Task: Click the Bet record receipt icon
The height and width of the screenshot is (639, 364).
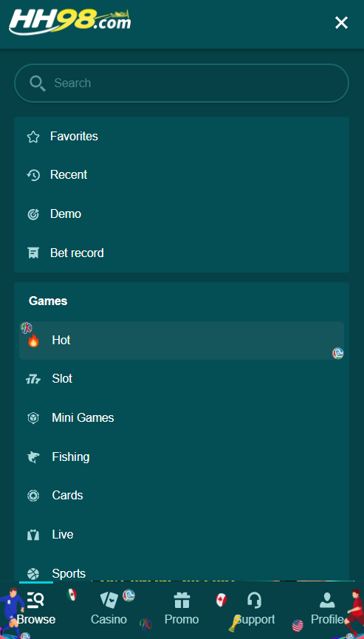Action: [33, 253]
